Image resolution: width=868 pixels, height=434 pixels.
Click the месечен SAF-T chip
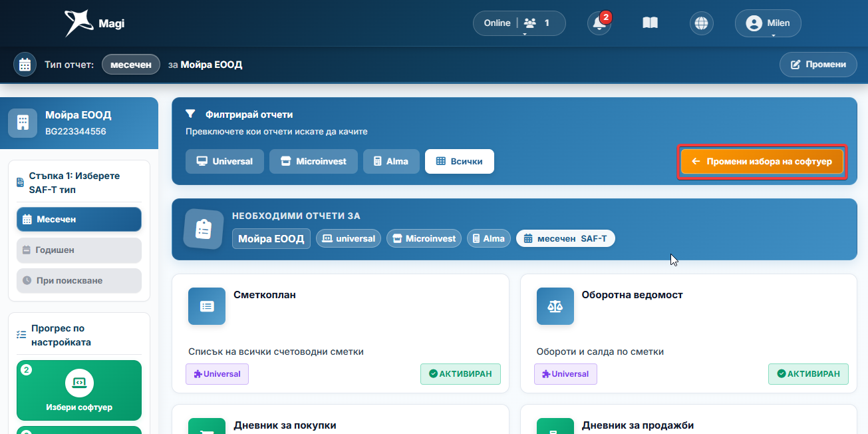pos(565,238)
